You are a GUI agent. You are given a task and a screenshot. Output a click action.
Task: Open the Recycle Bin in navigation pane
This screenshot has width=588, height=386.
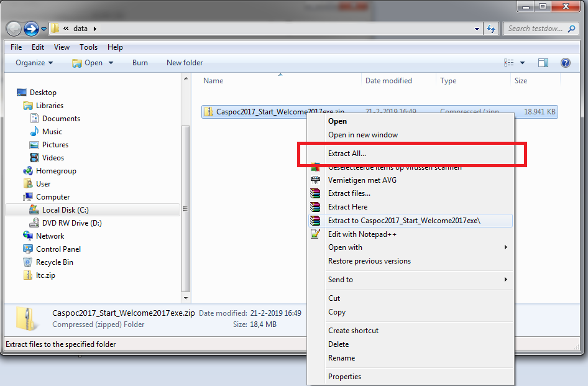click(x=54, y=262)
